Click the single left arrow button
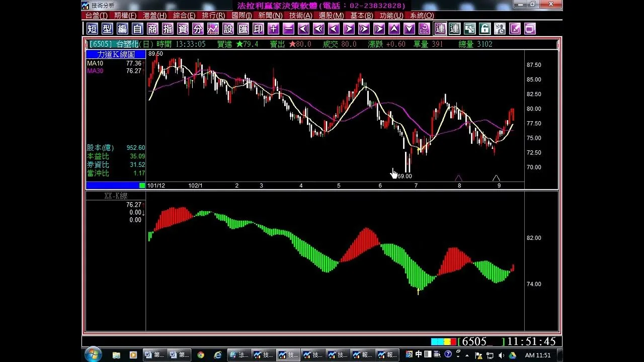This screenshot has width=644, height=362. [334, 29]
